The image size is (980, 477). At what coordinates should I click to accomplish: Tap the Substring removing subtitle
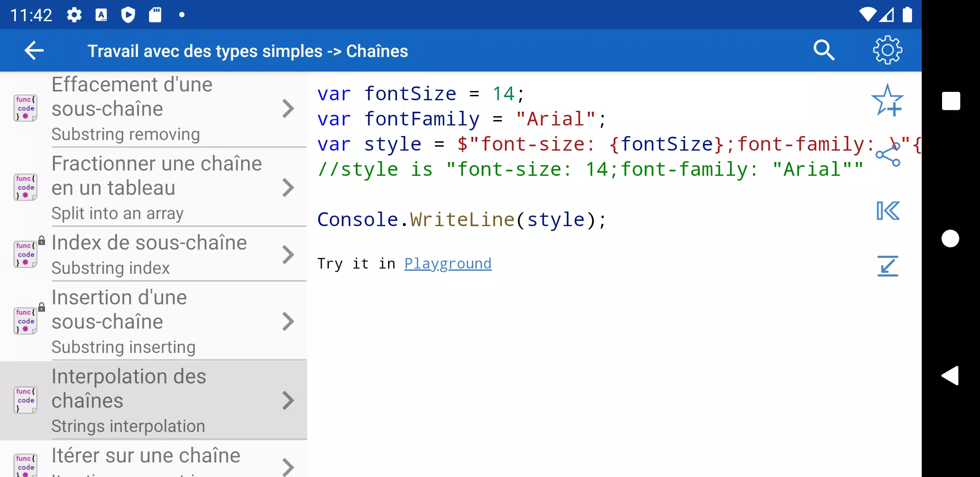pyautogui.click(x=125, y=134)
